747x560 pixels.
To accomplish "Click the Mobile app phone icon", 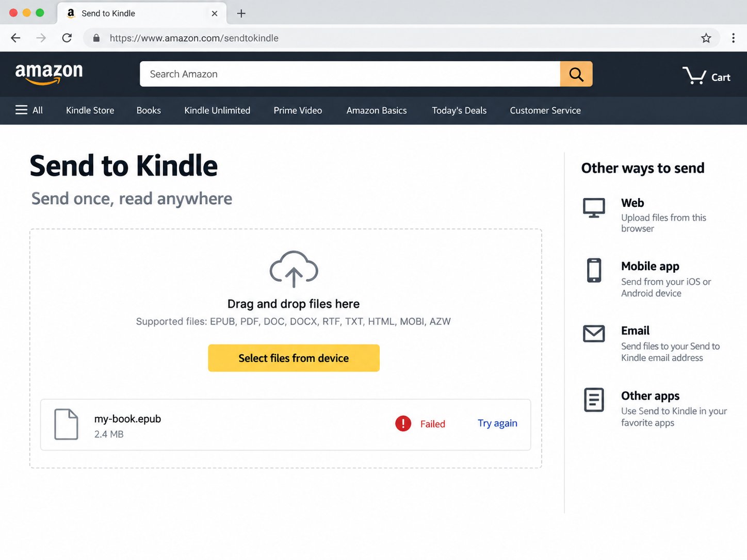I will 594,270.
